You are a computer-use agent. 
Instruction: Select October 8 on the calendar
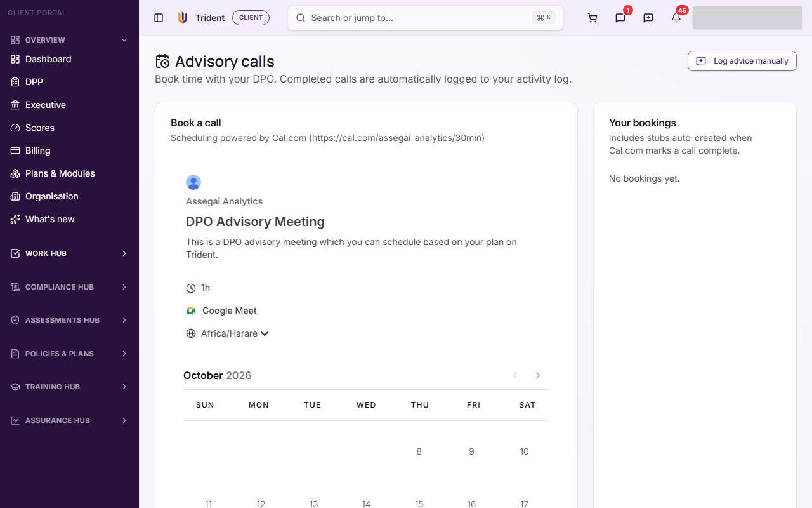point(419,451)
